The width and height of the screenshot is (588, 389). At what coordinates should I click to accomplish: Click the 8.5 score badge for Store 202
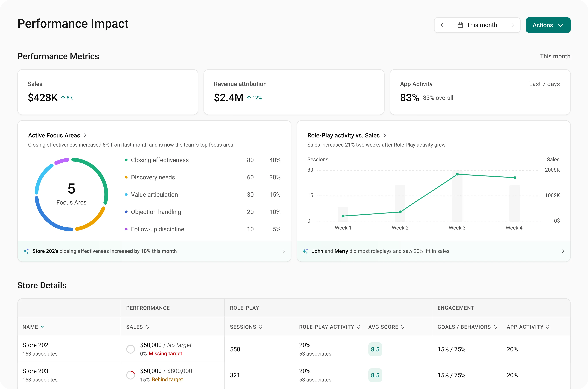375,349
